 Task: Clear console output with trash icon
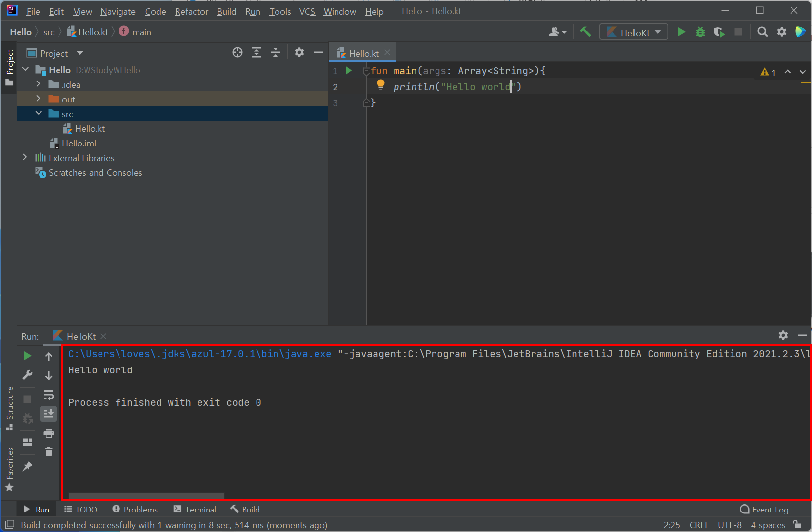click(49, 452)
